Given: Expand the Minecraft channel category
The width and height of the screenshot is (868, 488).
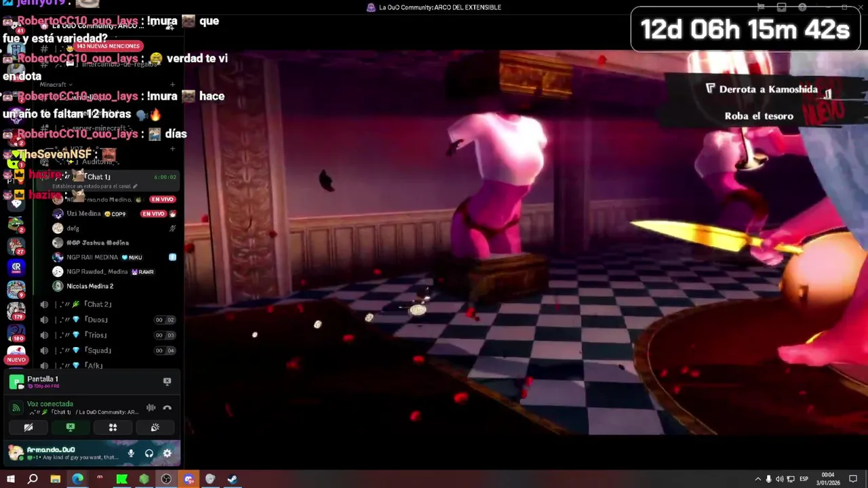Looking at the screenshot, I should coord(56,85).
